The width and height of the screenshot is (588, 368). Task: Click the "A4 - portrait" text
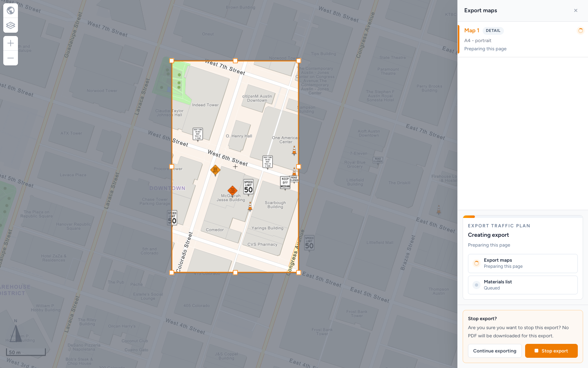coord(478,40)
